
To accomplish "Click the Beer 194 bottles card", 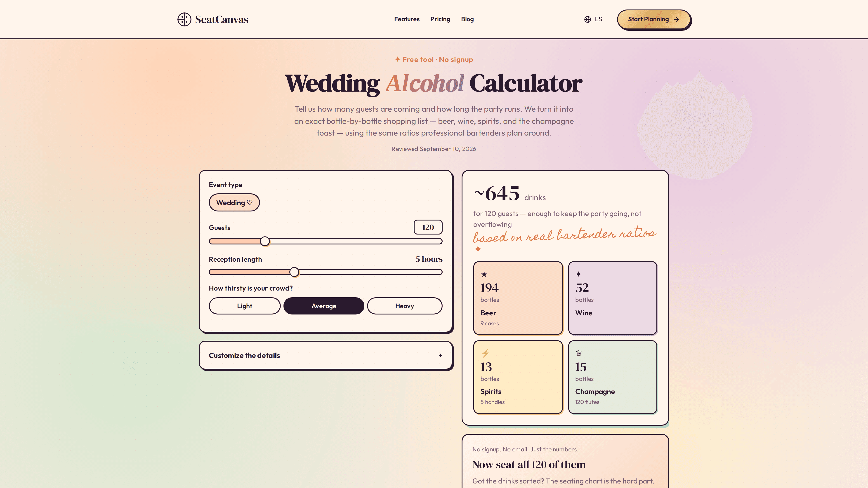I will (518, 298).
